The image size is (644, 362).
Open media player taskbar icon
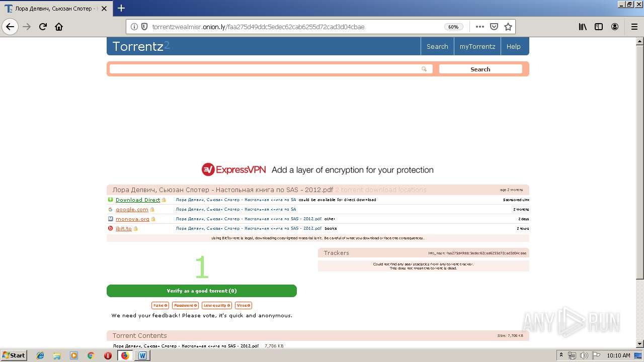tap(74, 355)
